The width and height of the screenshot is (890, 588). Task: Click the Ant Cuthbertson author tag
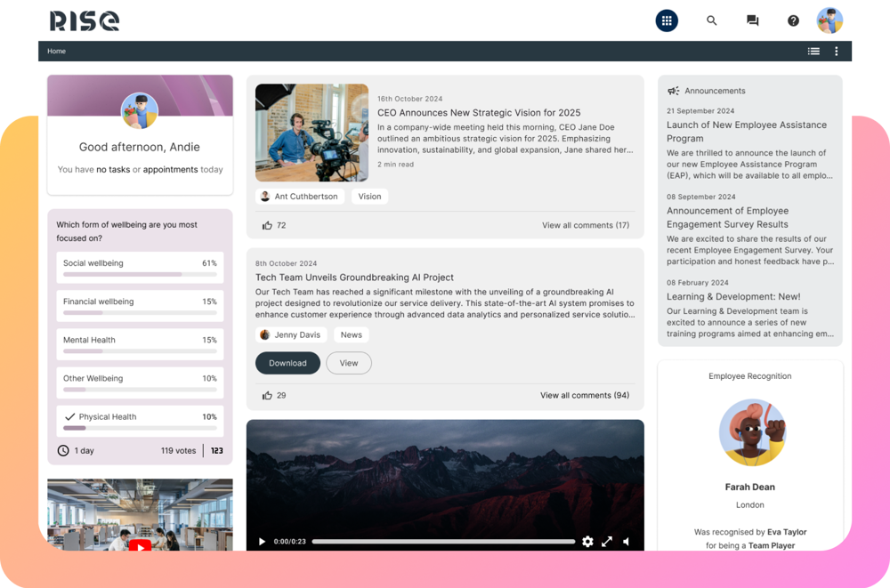(300, 197)
